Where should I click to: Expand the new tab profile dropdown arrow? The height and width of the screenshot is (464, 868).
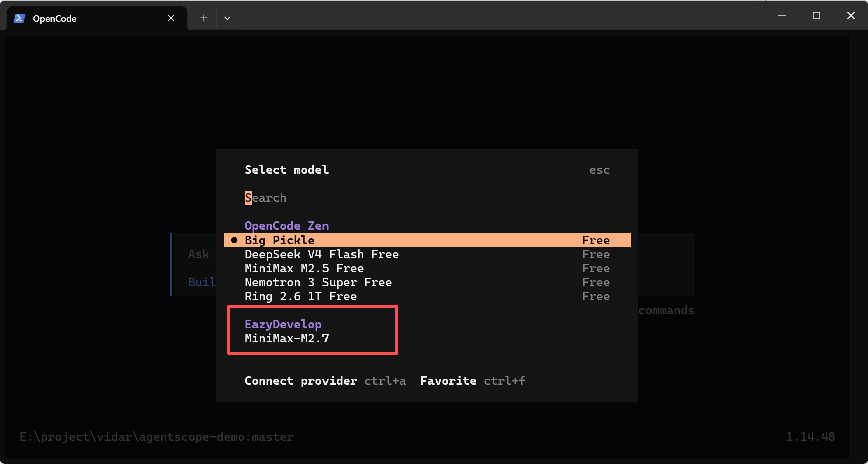[x=227, y=18]
